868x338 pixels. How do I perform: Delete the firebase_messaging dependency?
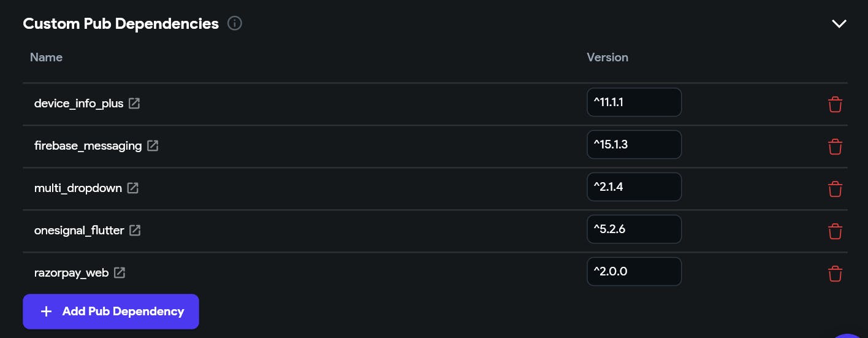pos(835,147)
